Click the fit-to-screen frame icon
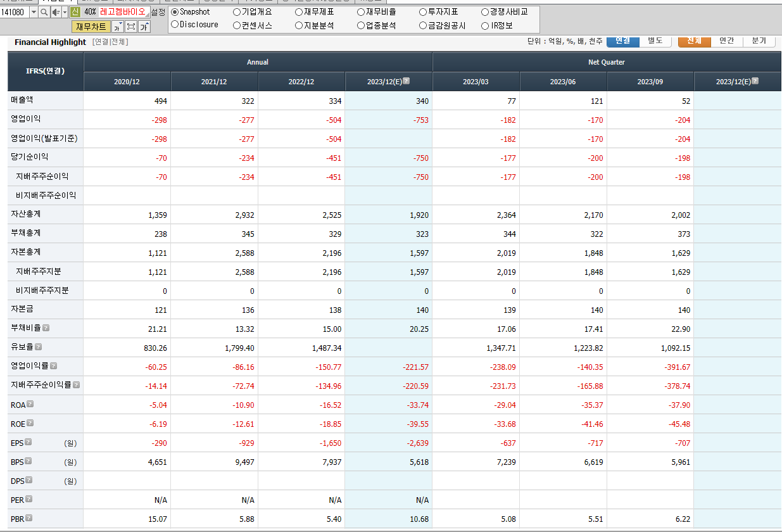Screen dimensions: 782x532 pyautogui.click(x=131, y=26)
